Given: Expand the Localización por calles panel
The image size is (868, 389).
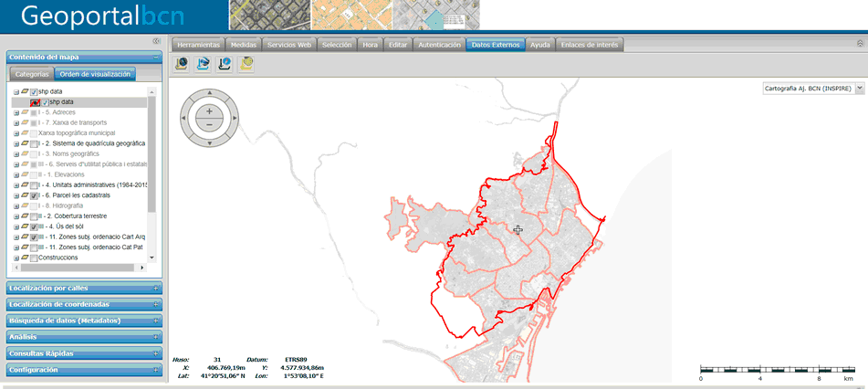Looking at the screenshot, I should [x=82, y=289].
